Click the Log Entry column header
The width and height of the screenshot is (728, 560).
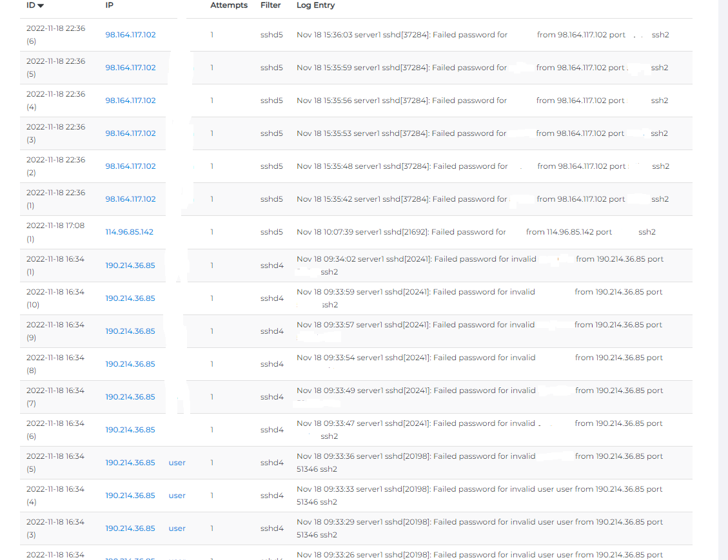click(315, 5)
